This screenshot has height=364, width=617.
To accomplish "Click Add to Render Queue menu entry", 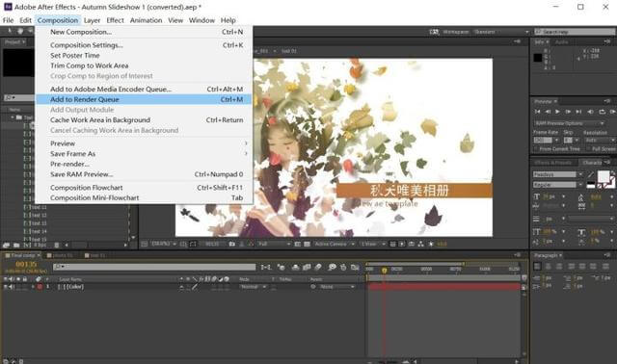I will pyautogui.click(x=144, y=99).
